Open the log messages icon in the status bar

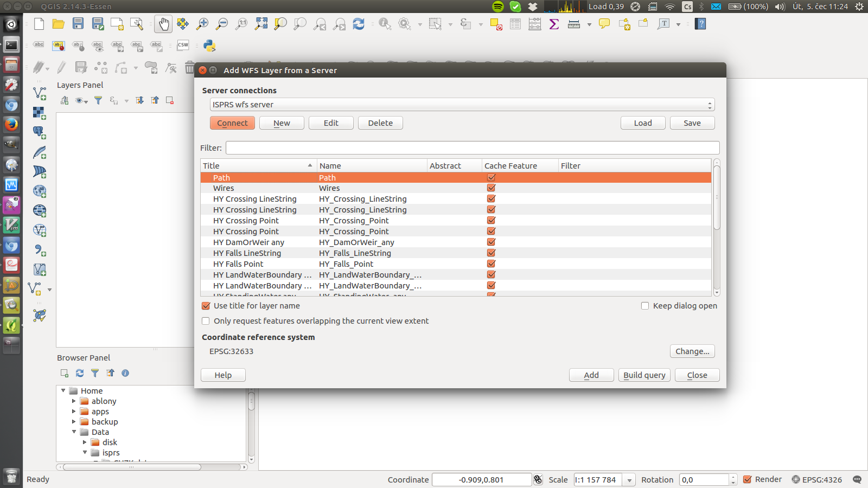click(857, 479)
